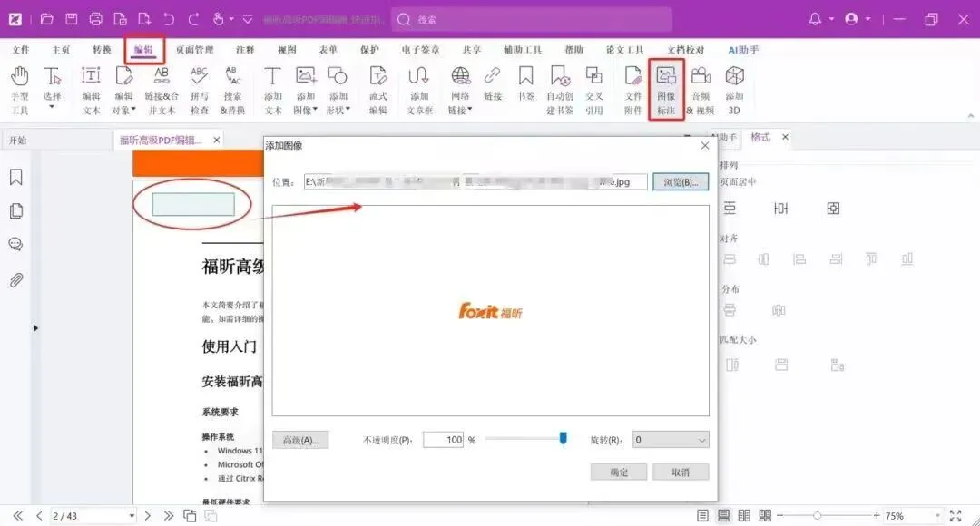Switch to Home (主页) ribbon tab
Viewport: 980px width, 526px height.
(x=62, y=49)
